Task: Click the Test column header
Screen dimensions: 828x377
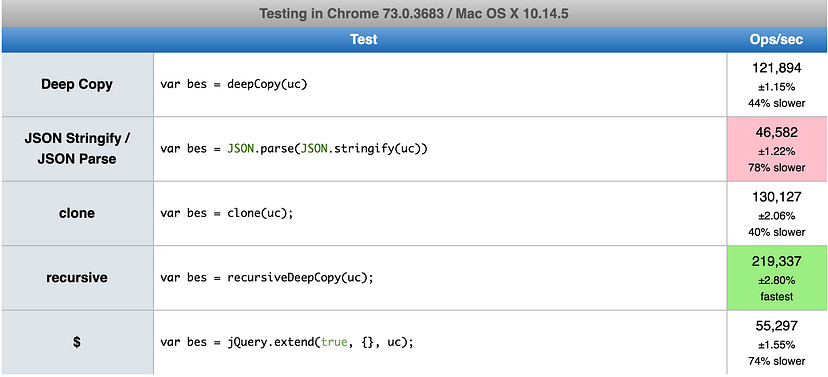Action: click(363, 40)
